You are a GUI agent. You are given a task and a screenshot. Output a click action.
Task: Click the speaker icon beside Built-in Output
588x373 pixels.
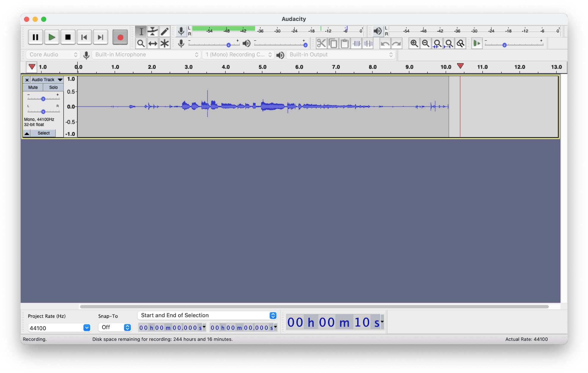(x=280, y=55)
